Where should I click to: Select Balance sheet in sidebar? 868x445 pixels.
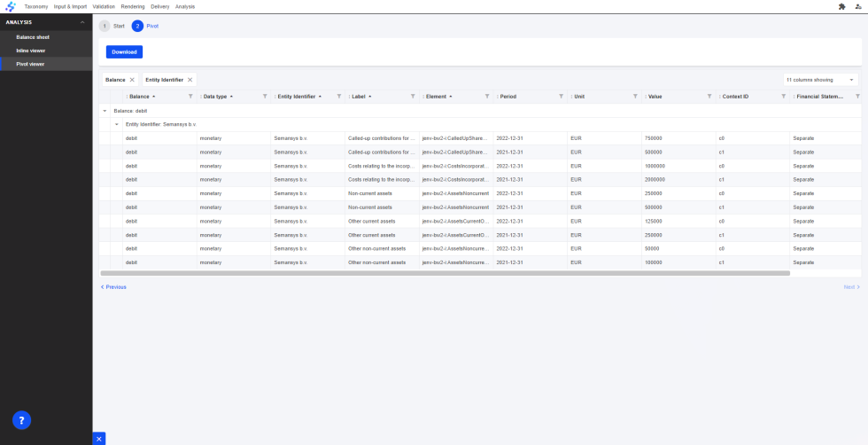(x=33, y=37)
